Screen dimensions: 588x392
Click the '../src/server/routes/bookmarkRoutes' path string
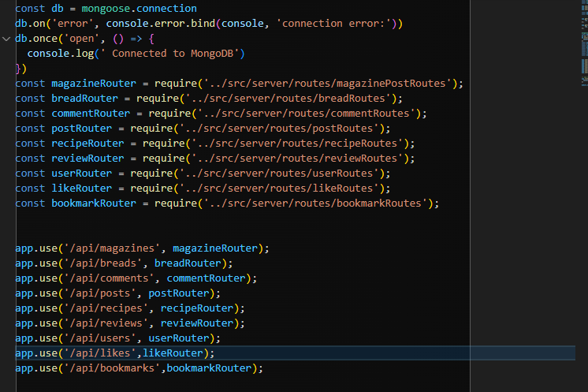[x=315, y=203]
